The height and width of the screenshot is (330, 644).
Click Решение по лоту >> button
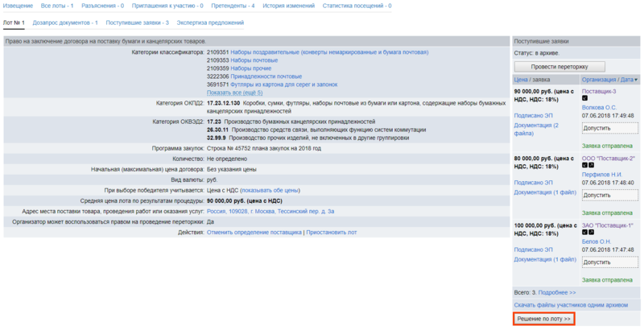pos(543,320)
